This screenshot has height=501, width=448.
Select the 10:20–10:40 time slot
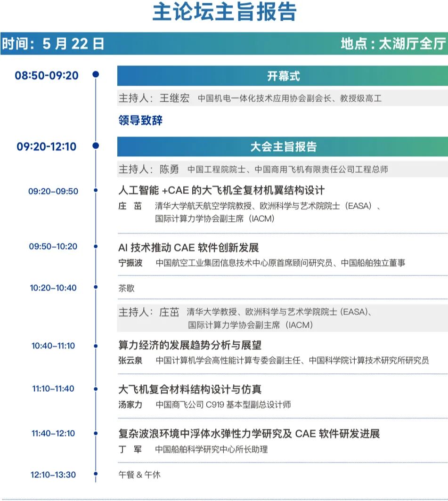tap(53, 288)
